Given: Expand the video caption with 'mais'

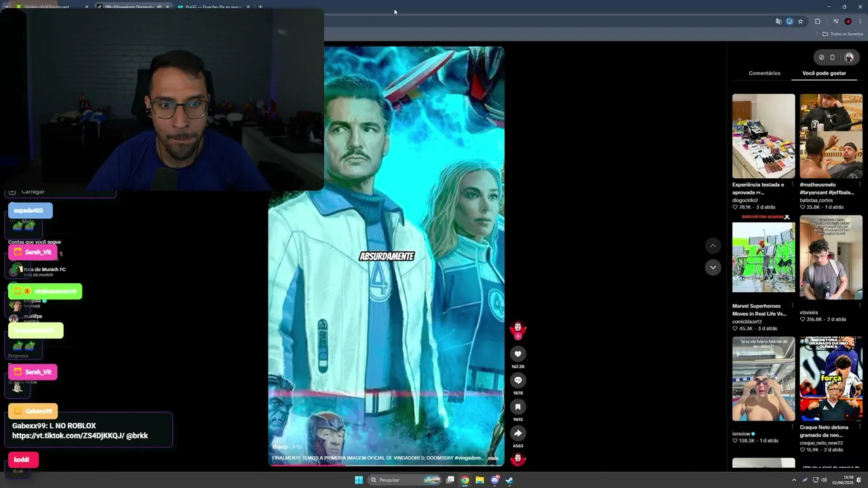Looking at the screenshot, I should pyautogui.click(x=493, y=458).
